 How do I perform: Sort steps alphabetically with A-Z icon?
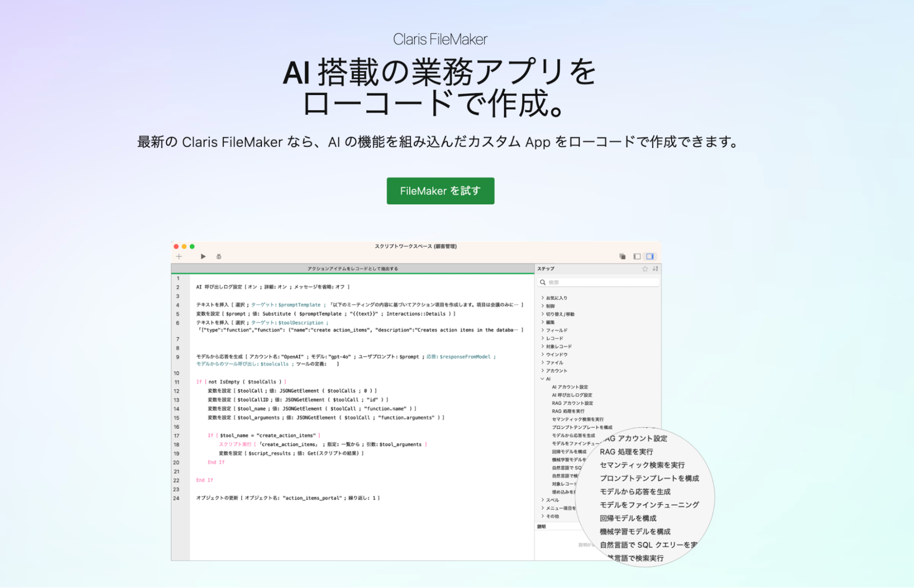click(655, 269)
